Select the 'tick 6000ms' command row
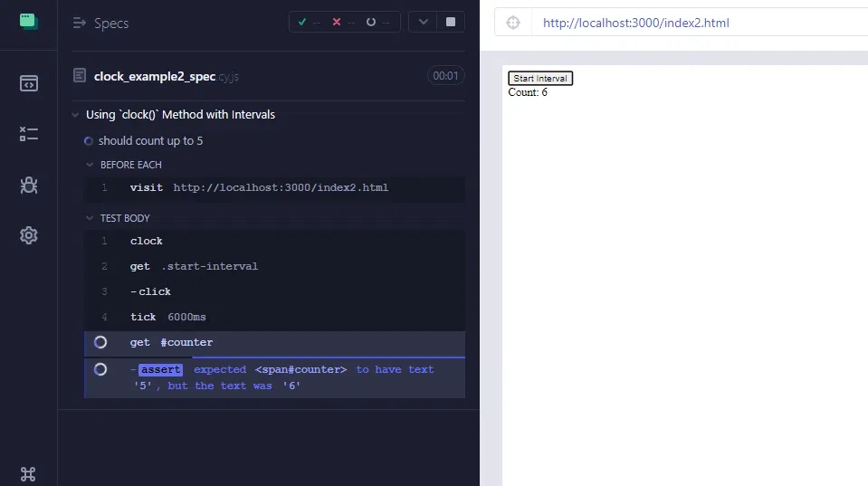Image resolution: width=868 pixels, height=486 pixels. tap(274, 317)
